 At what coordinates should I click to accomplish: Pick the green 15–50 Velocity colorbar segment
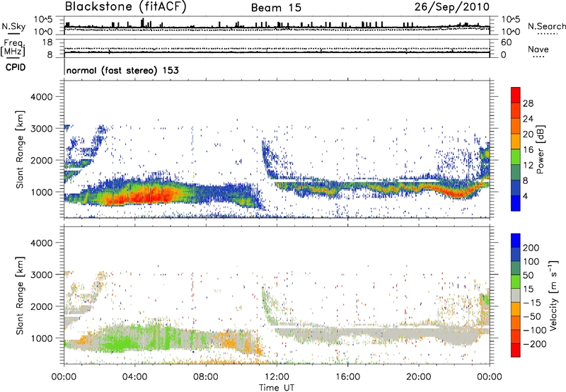point(516,282)
